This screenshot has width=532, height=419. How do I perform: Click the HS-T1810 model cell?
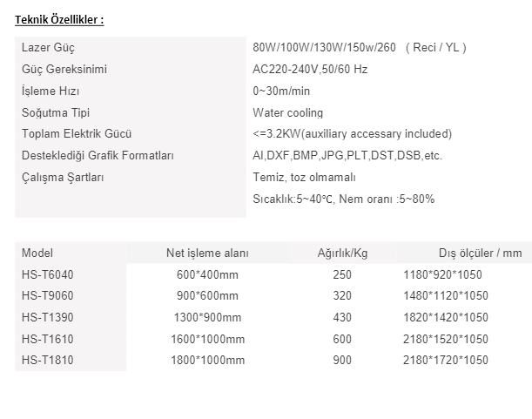click(x=48, y=361)
